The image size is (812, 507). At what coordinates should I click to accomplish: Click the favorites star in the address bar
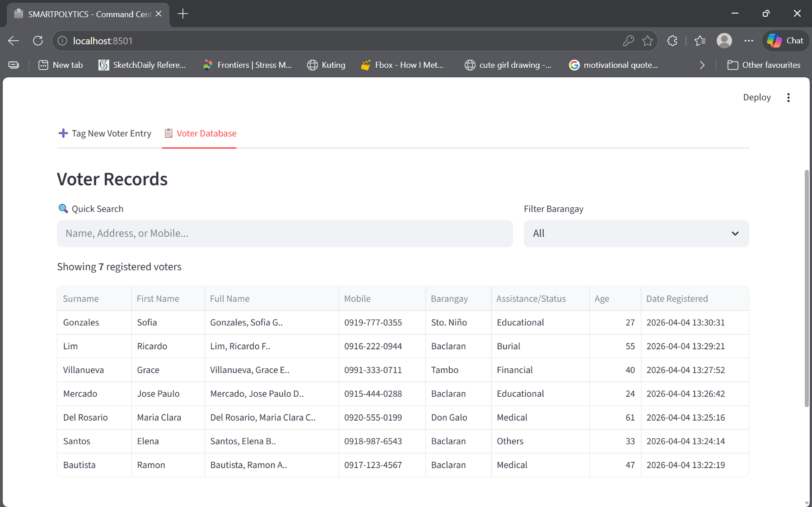click(x=649, y=41)
